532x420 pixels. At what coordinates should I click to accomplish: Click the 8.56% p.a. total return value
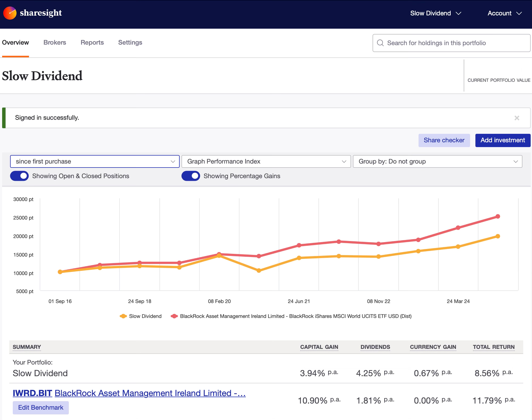coord(494,373)
